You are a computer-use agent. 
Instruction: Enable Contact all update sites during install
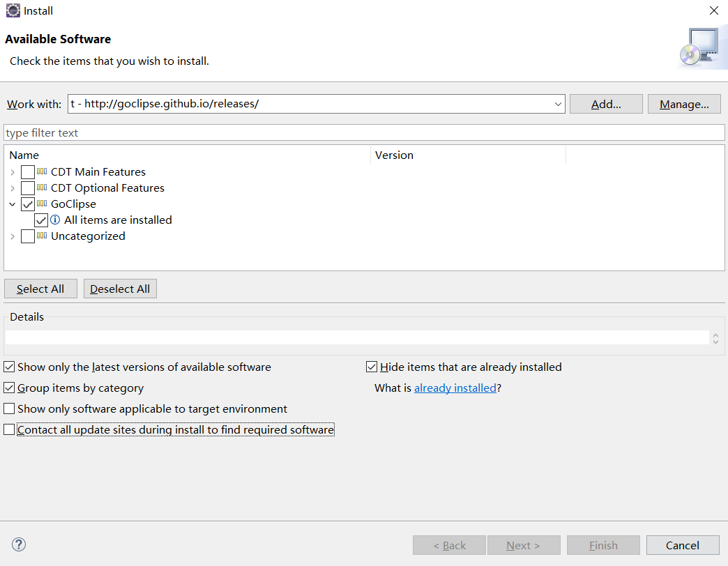click(x=9, y=429)
